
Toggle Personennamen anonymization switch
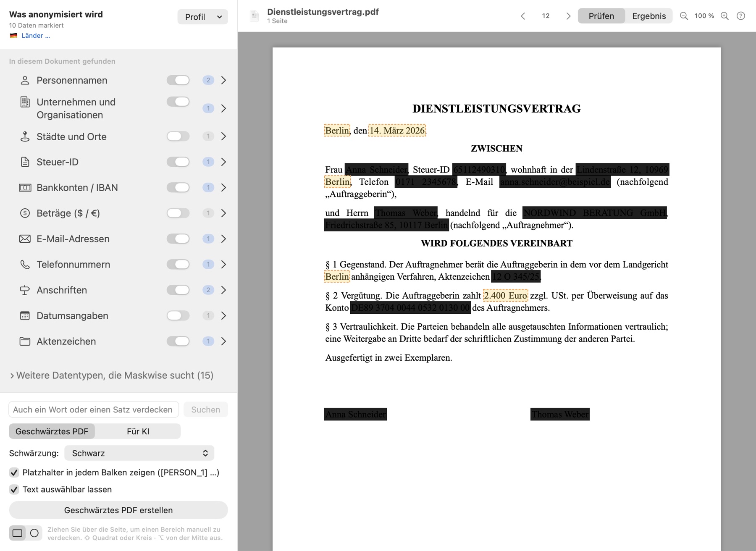coord(178,80)
